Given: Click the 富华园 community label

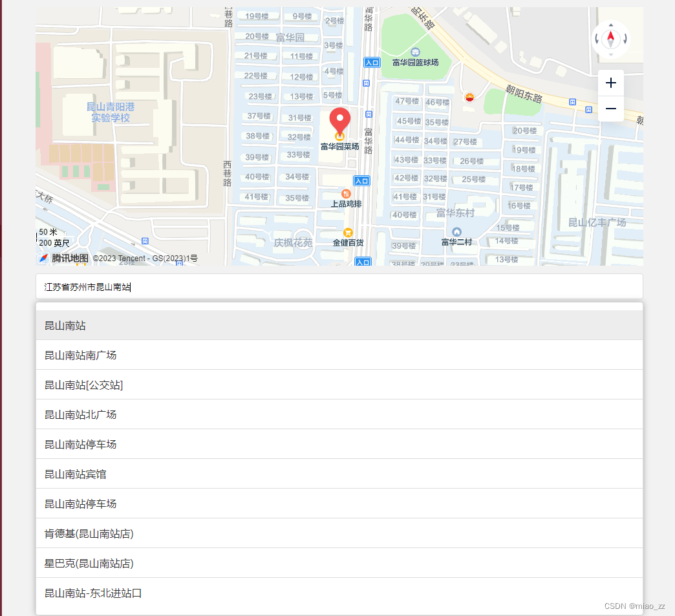Looking at the screenshot, I should tap(290, 38).
